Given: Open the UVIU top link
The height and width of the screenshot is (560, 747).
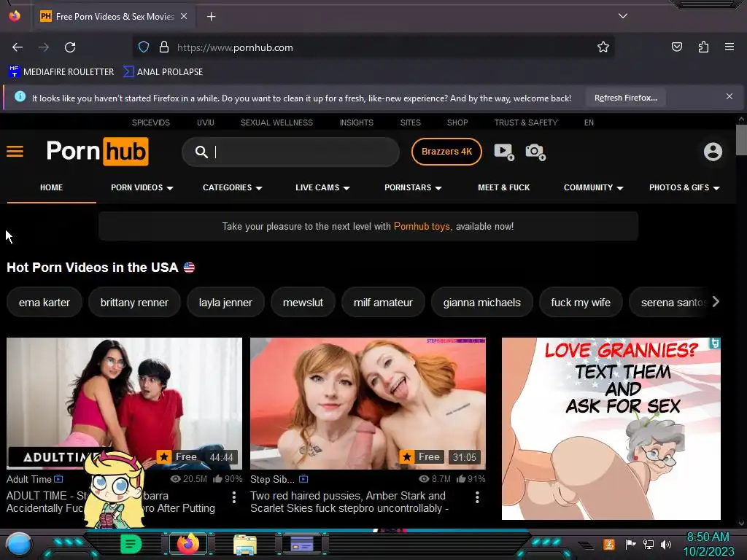Looking at the screenshot, I should 205,122.
